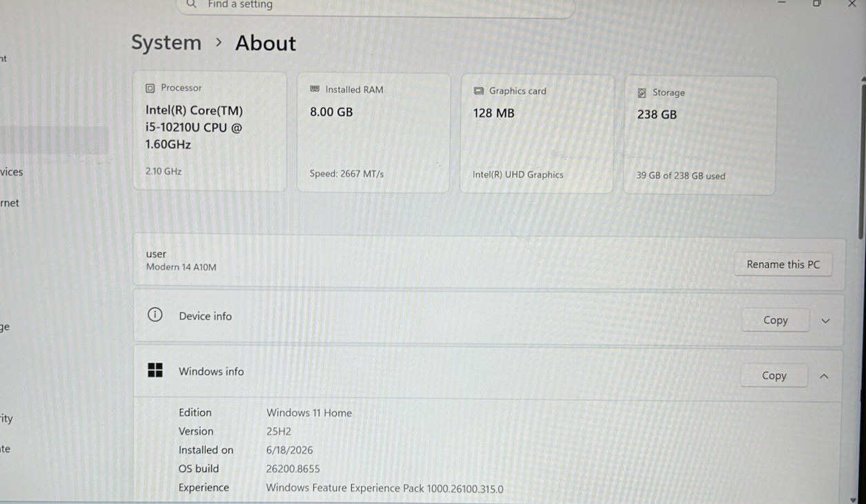Select OS build "26200.8655"
Viewport: 866px width, 504px height.
click(293, 469)
